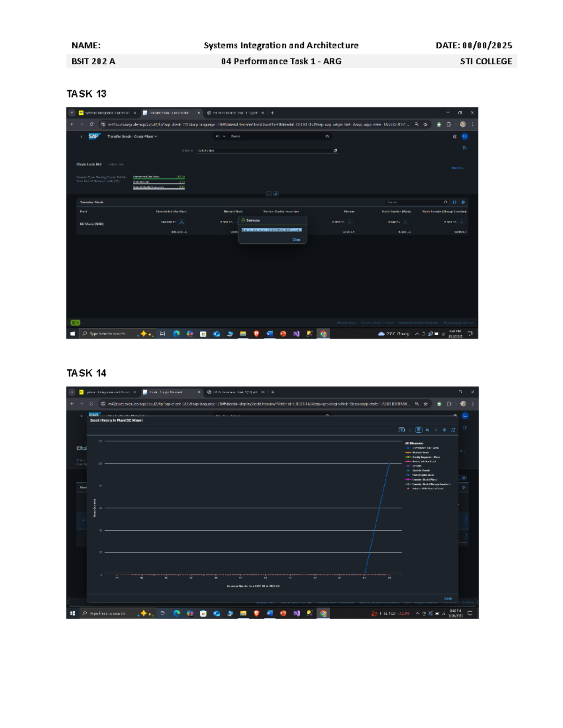Screen dimensions: 563x728
Task: Open Windows Start menu in Task 13 screenshot
Action: click(72, 334)
